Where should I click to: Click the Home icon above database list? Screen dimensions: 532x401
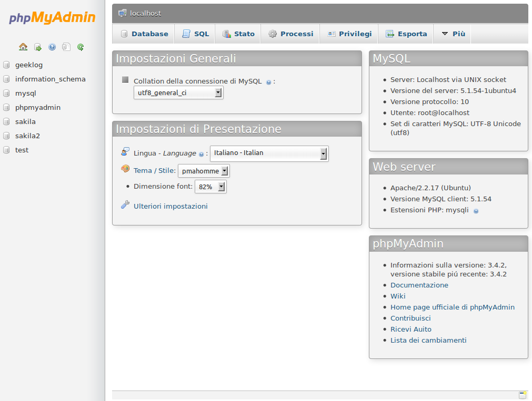click(23, 47)
